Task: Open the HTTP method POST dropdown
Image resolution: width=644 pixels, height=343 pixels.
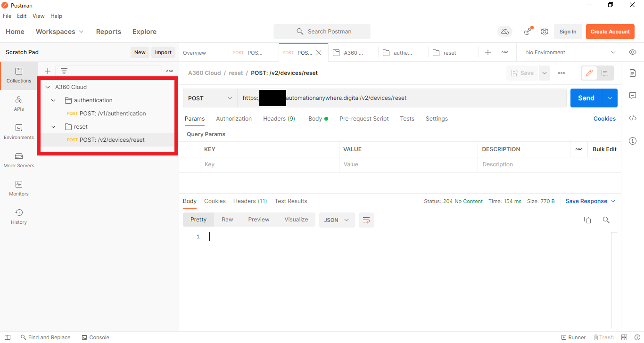Action: (x=210, y=98)
